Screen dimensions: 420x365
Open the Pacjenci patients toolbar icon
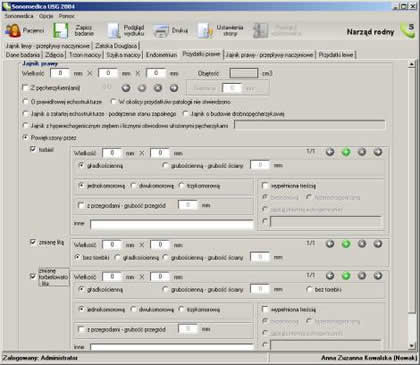(x=13, y=31)
